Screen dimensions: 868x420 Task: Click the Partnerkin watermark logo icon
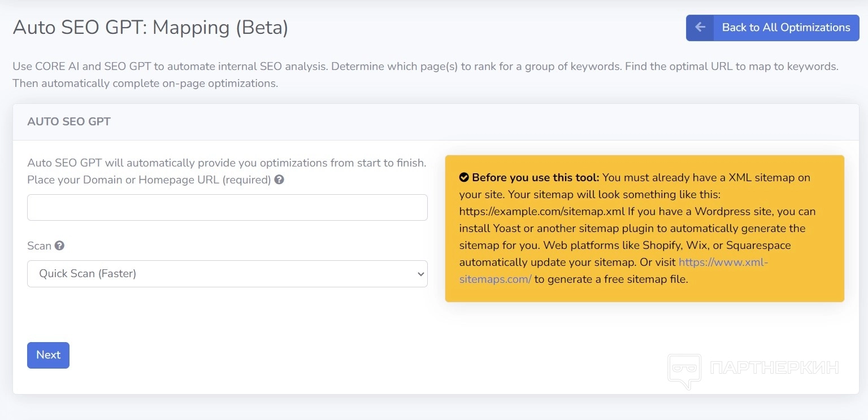click(684, 370)
